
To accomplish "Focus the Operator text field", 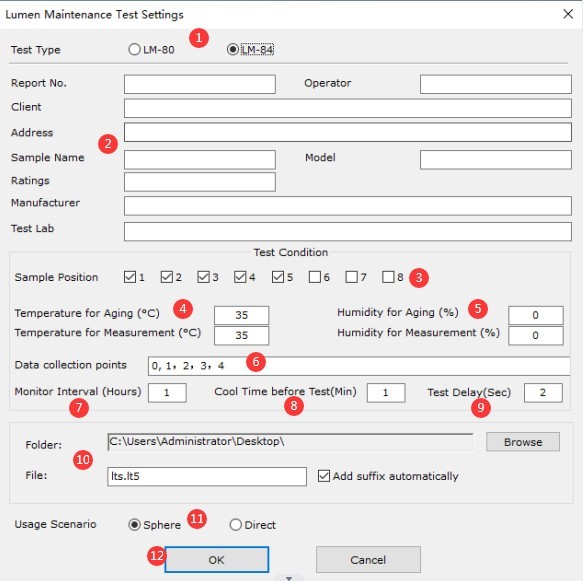I will click(x=496, y=84).
